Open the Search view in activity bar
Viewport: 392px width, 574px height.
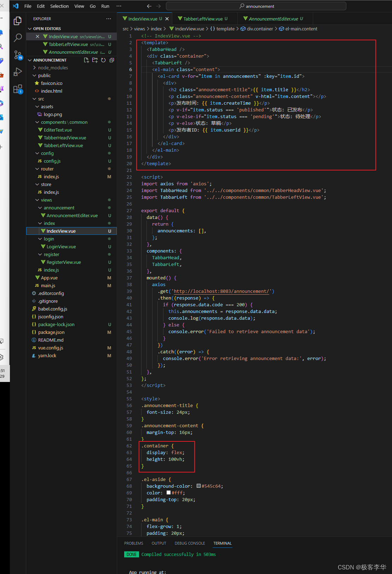tap(18, 38)
